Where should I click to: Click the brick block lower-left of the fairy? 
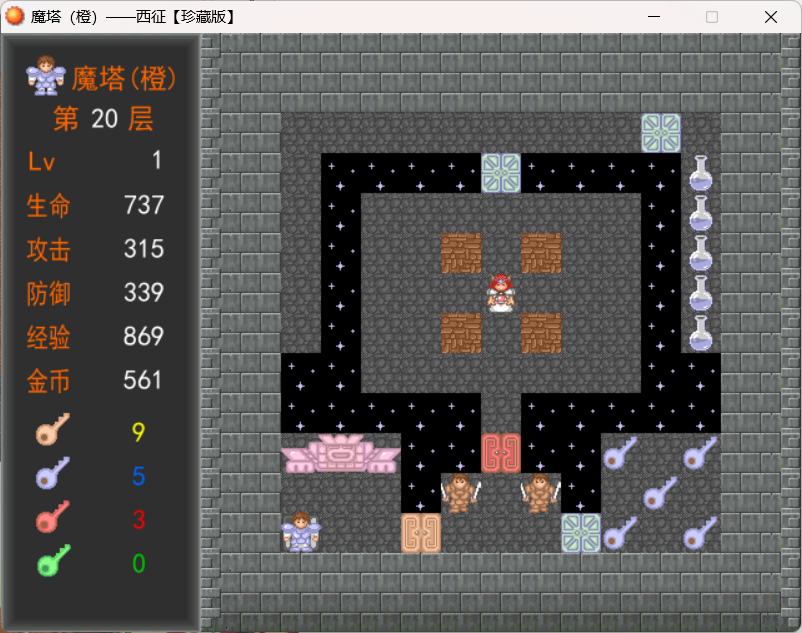tap(461, 333)
